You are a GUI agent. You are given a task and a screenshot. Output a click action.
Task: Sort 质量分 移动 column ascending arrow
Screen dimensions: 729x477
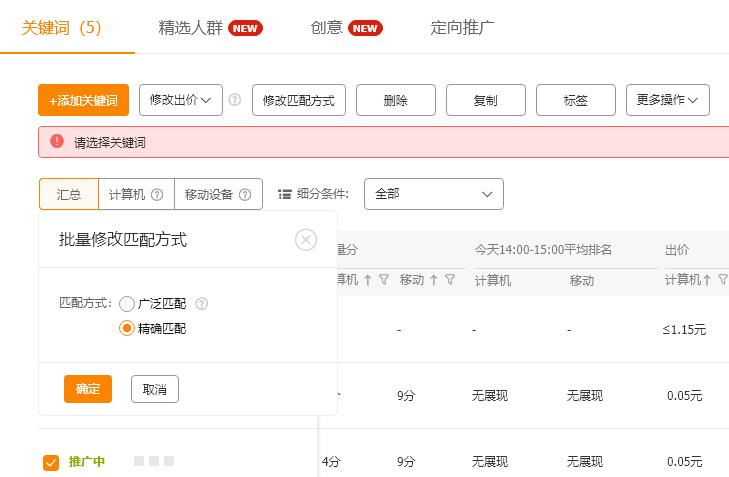tap(433, 280)
